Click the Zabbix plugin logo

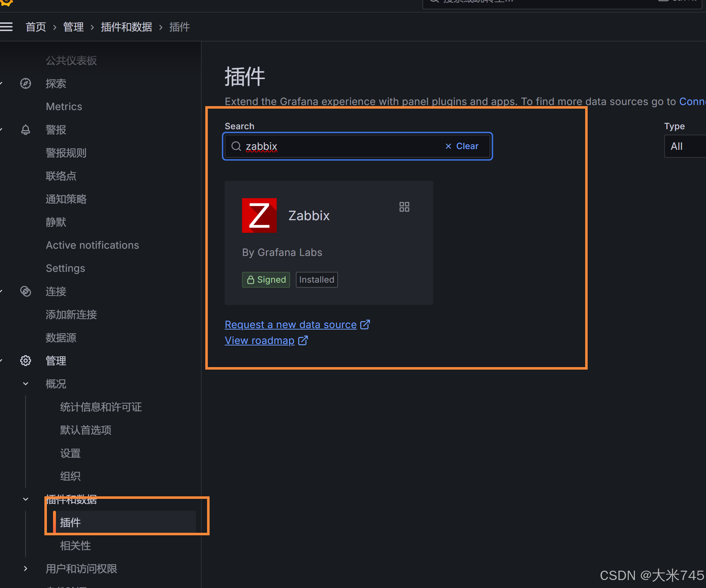[x=259, y=215]
